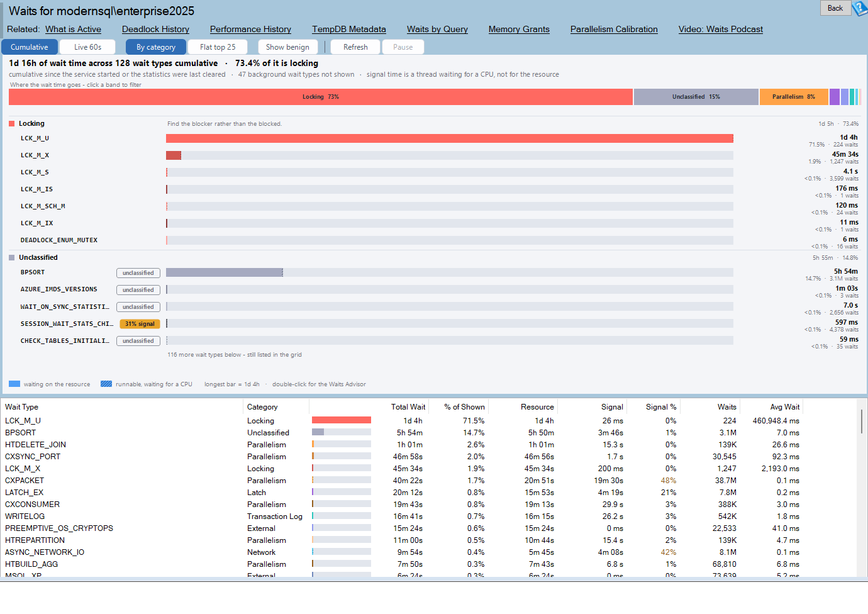Open the Parallelism Calibration link
The width and height of the screenshot is (868, 614).
pos(614,29)
